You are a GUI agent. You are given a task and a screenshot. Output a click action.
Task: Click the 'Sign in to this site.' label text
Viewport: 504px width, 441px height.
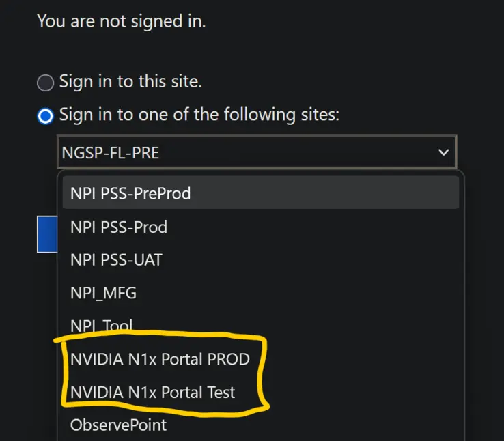(130, 82)
